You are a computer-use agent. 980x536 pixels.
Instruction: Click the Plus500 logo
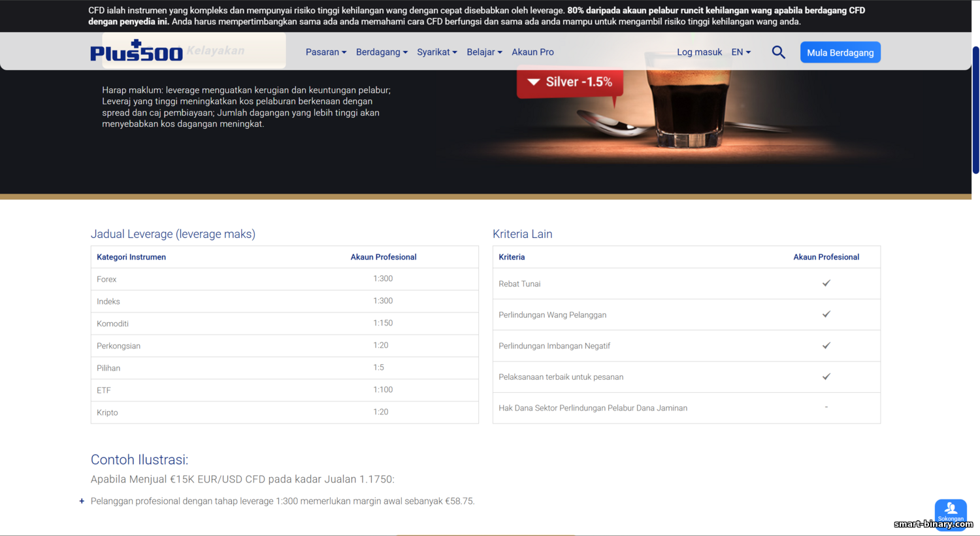[x=137, y=52]
